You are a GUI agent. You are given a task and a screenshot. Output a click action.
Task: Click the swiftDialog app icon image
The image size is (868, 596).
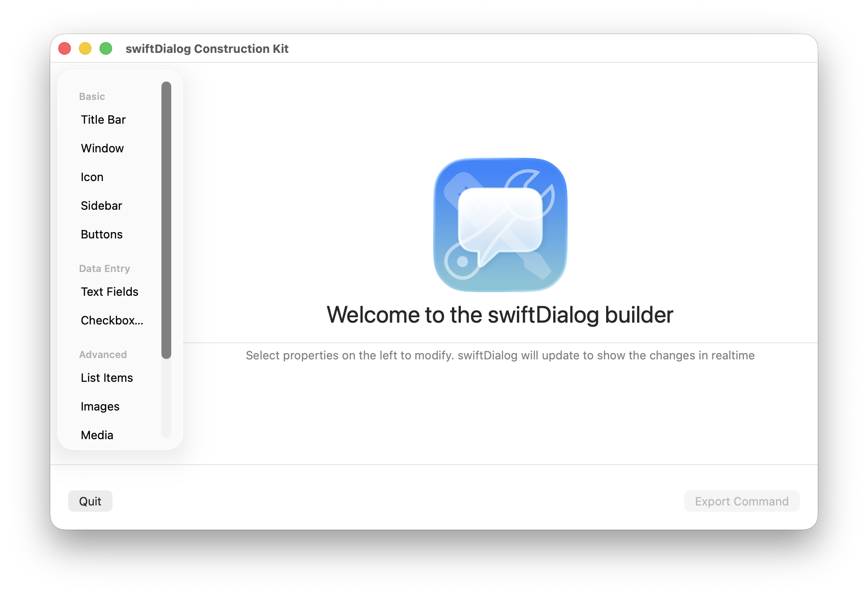click(x=500, y=225)
